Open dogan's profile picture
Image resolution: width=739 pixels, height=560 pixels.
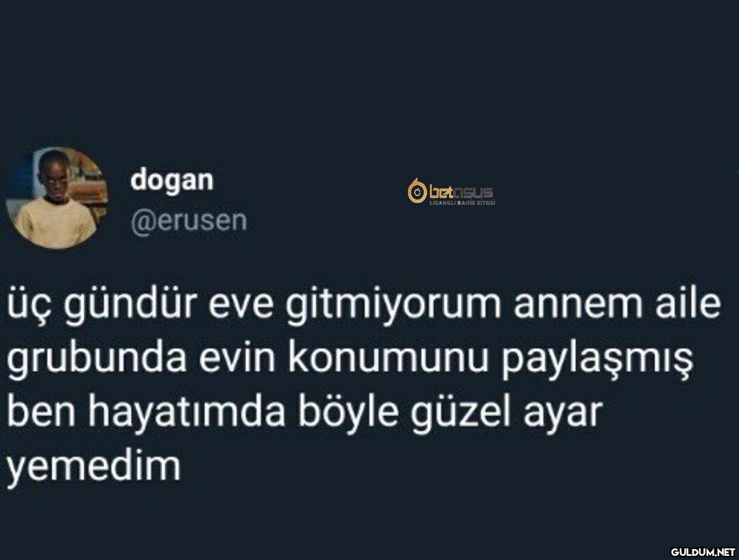(x=57, y=198)
